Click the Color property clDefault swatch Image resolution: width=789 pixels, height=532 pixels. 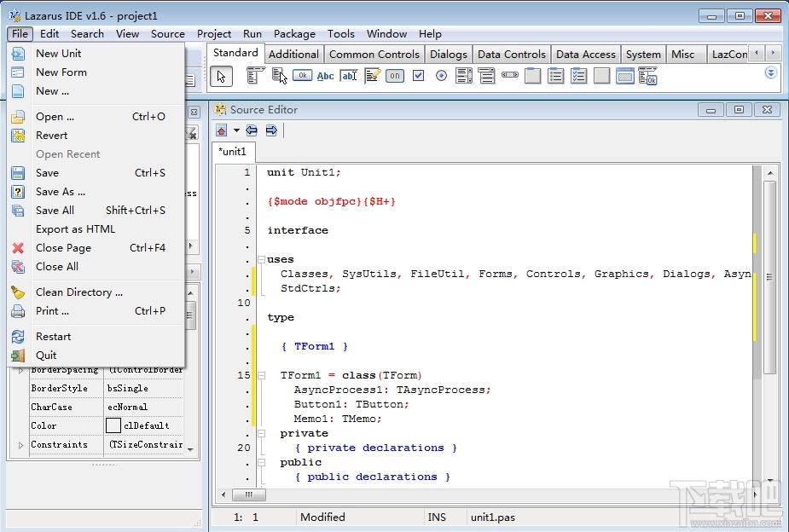[x=113, y=425]
